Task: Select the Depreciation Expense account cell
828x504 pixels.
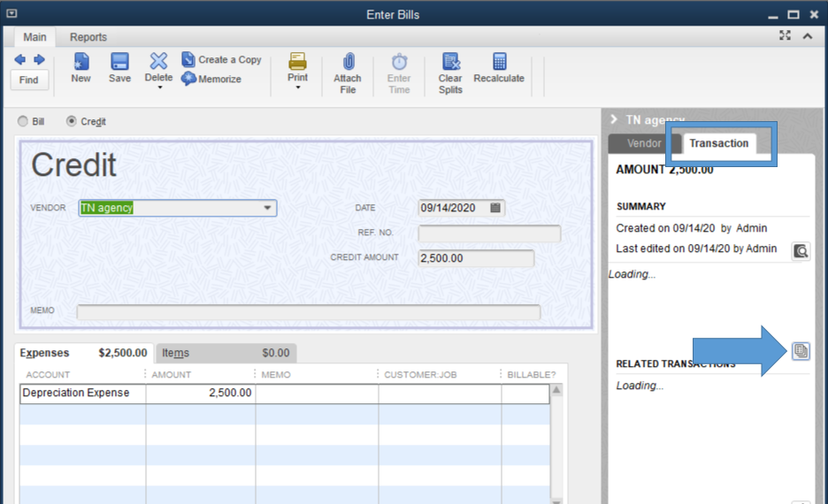Action: click(83, 393)
